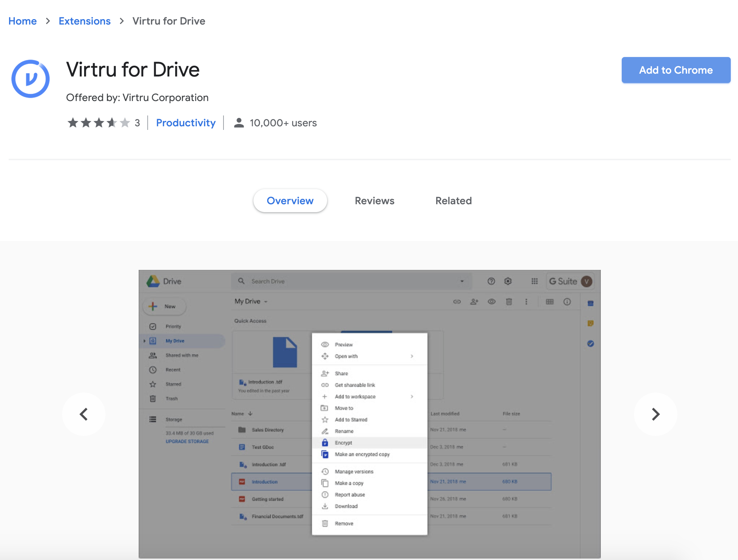Image resolution: width=738 pixels, height=560 pixels.
Task: Click the trash icon in Drive toolbar
Action: click(x=509, y=302)
